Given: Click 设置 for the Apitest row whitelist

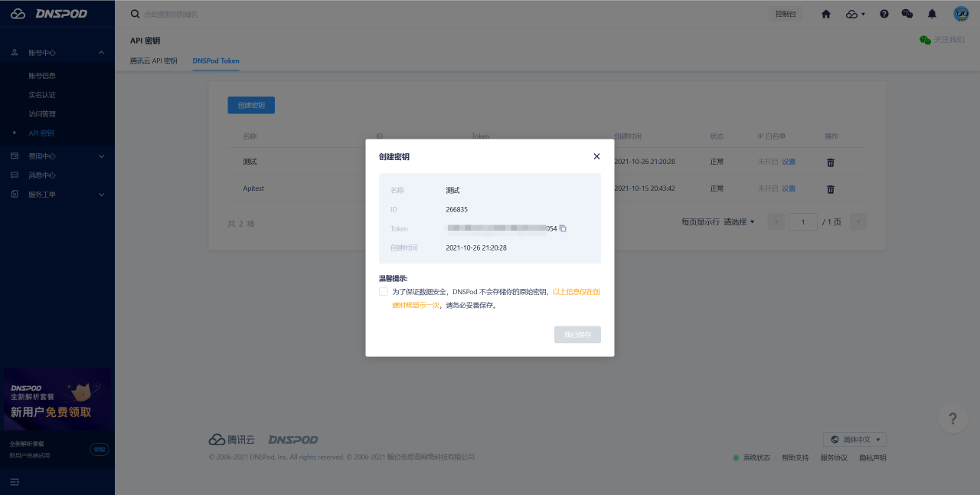Looking at the screenshot, I should coord(789,188).
